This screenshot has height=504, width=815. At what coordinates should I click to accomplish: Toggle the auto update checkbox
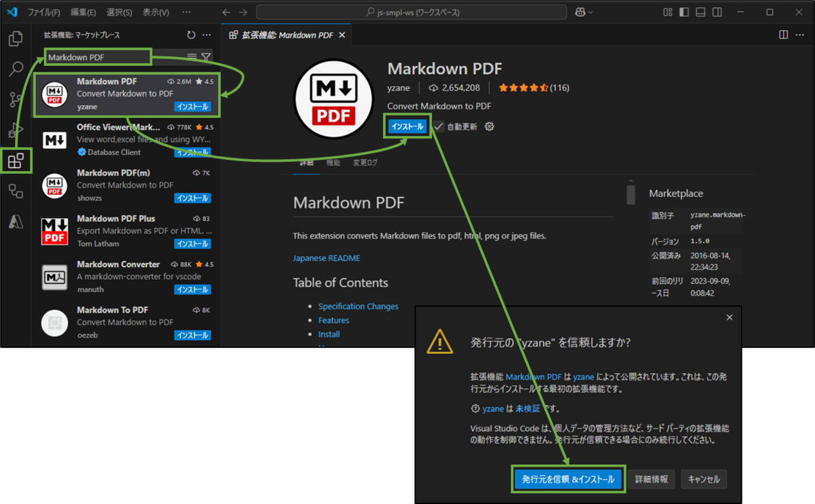(439, 126)
